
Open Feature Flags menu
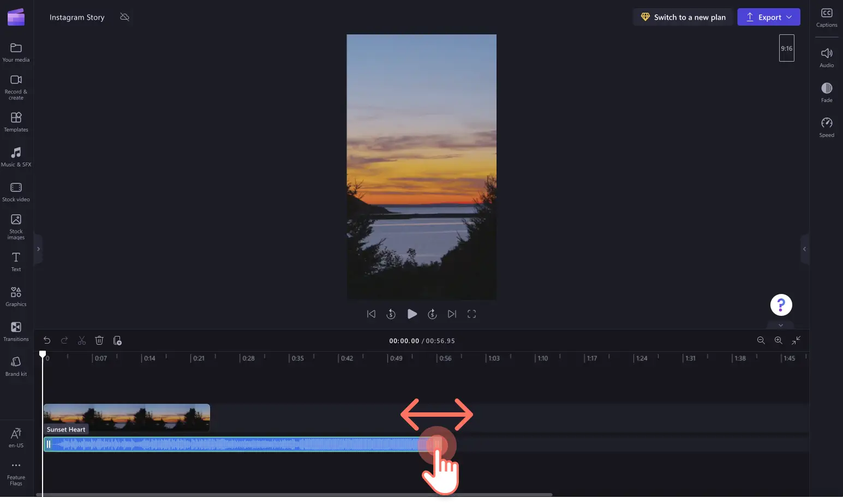point(16,474)
